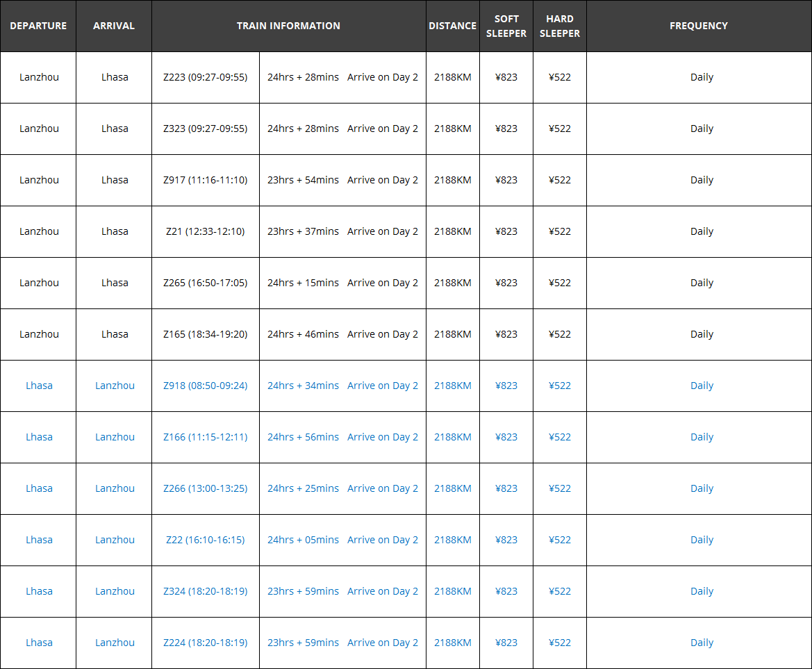This screenshot has height=669, width=812.
Task: Click Lhasa departure link in Z22 row
Action: (x=40, y=540)
